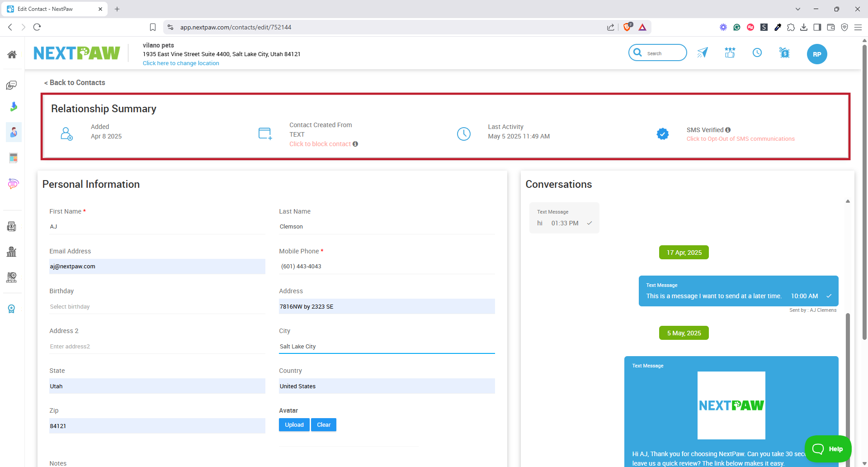Click the City field Salt Lake City

pyautogui.click(x=387, y=346)
